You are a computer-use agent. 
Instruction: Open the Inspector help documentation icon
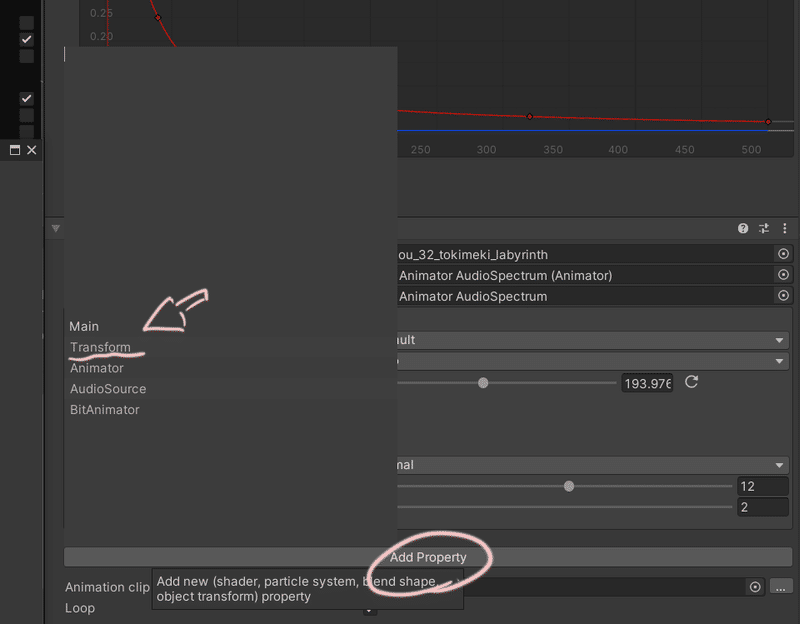tap(742, 228)
